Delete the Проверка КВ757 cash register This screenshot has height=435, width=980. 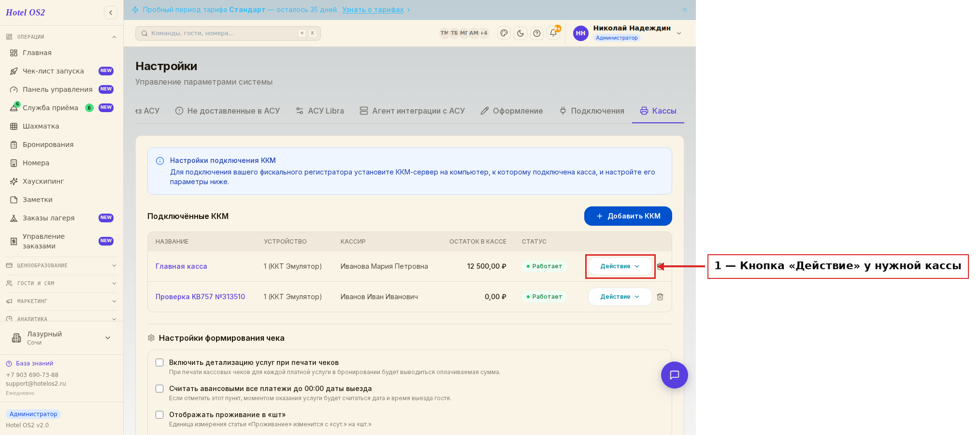660,297
